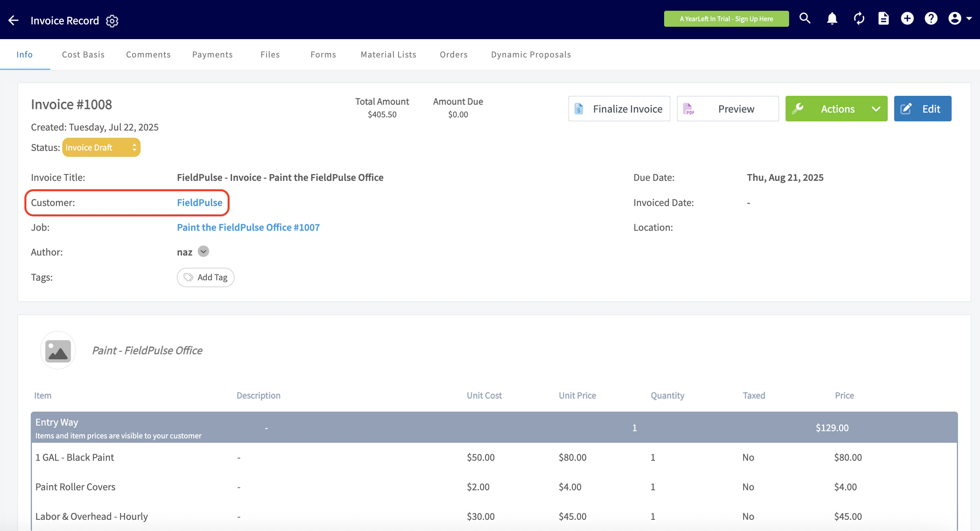The image size is (980, 531).
Task: Click the image placeholder thumbnail
Action: tap(58, 350)
